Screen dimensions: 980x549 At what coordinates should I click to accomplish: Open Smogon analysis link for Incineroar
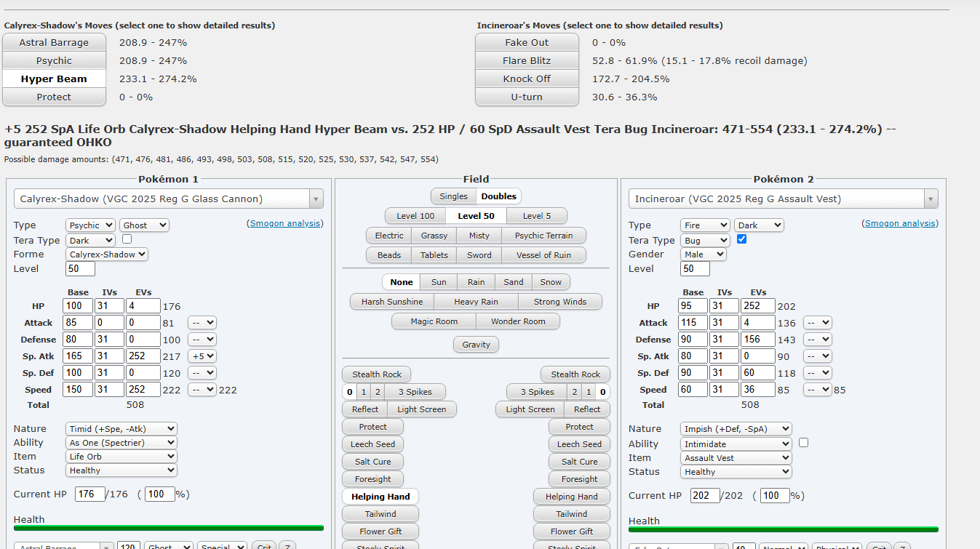[x=900, y=223]
